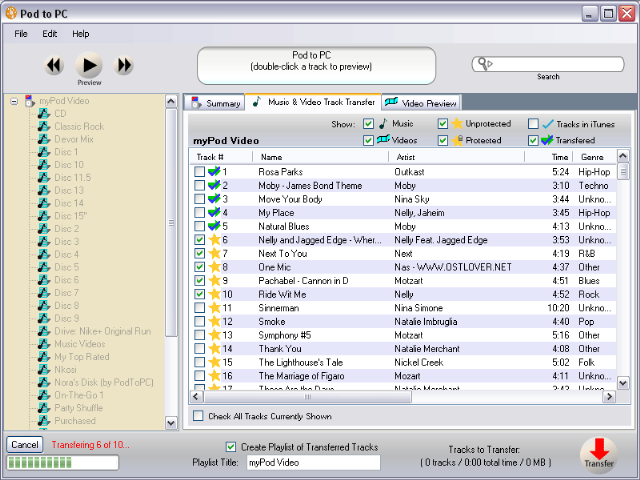This screenshot has width=640, height=480.
Task: Switch to the Summary tab
Action: click(215, 103)
